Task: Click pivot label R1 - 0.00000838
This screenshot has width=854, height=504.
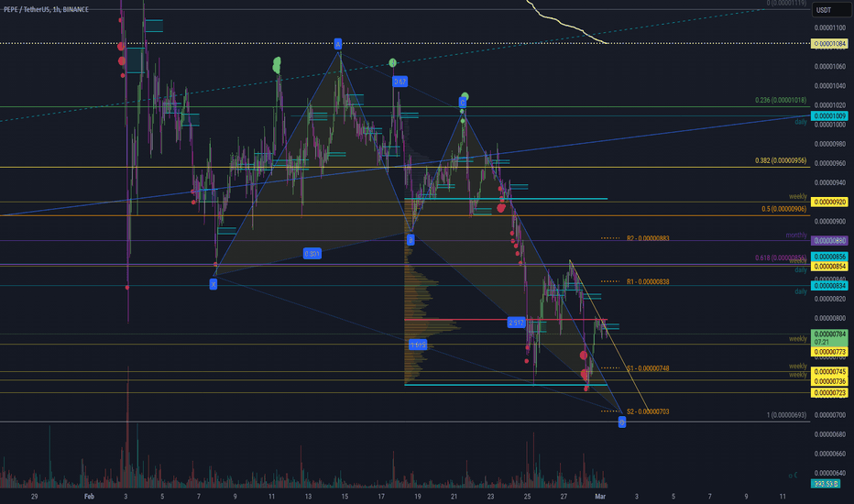Action: point(648,282)
